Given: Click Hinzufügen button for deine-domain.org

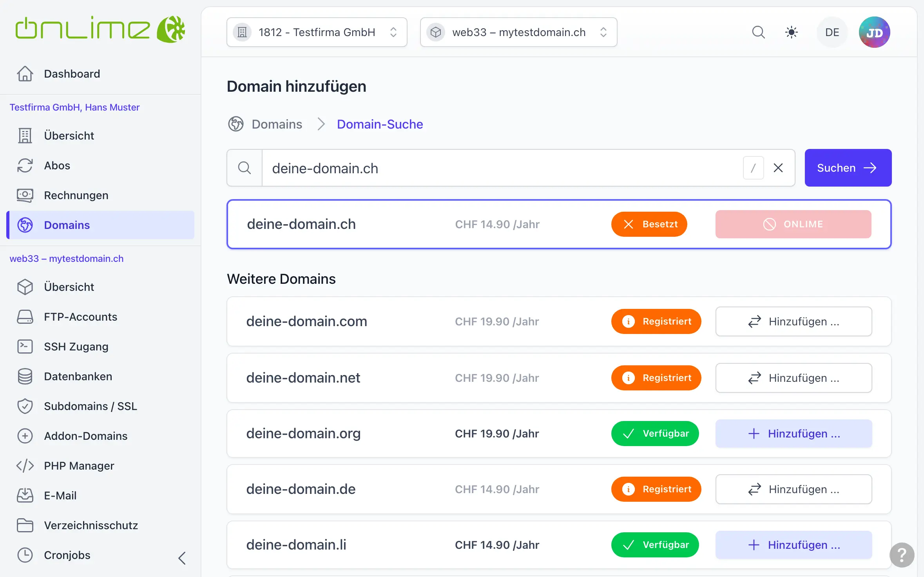Looking at the screenshot, I should point(794,434).
